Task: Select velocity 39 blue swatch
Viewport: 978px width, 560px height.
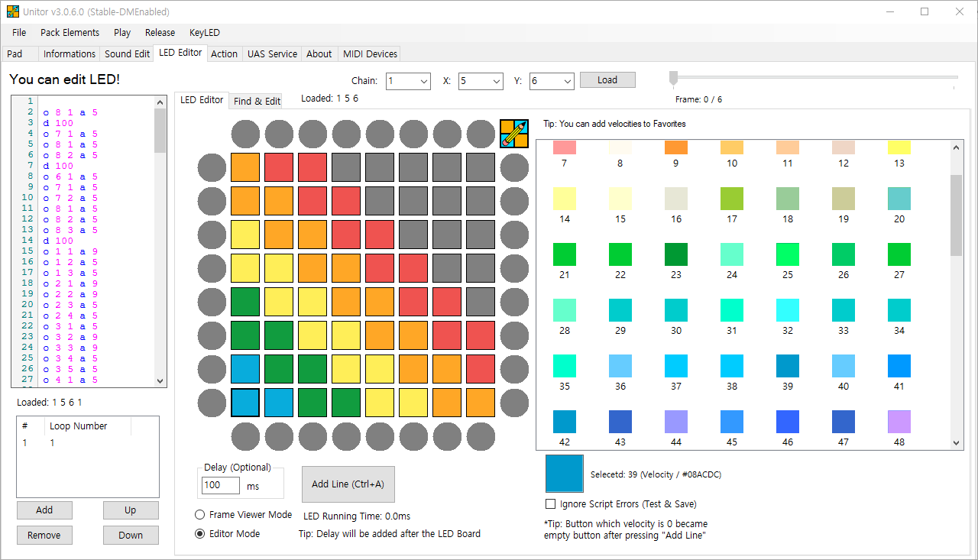Action: (x=788, y=366)
